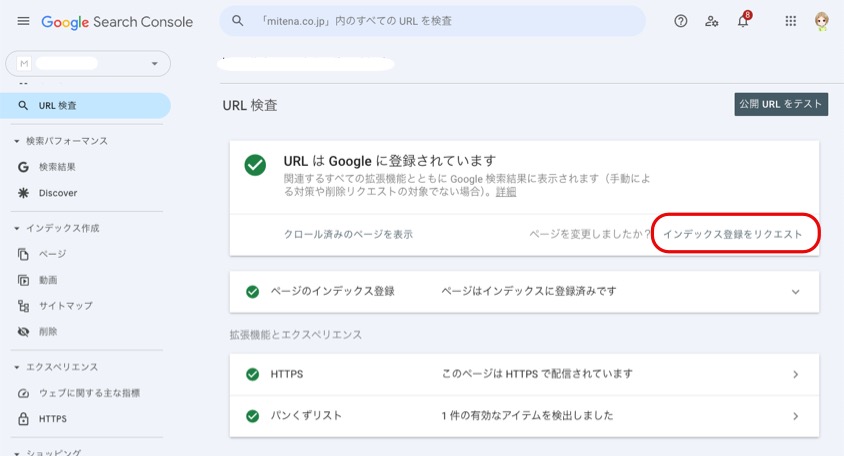Open 検索結果 in sidebar

click(x=57, y=167)
